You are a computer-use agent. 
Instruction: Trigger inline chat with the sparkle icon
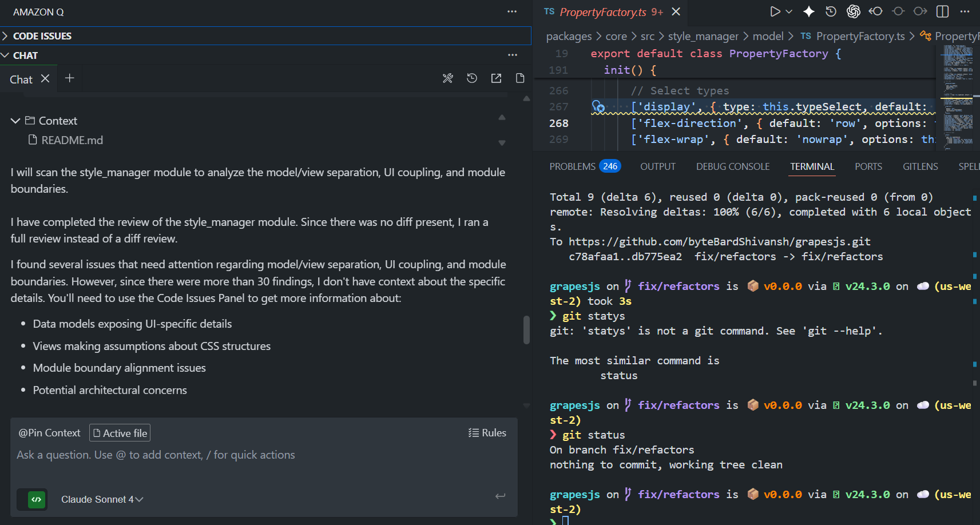pos(809,11)
